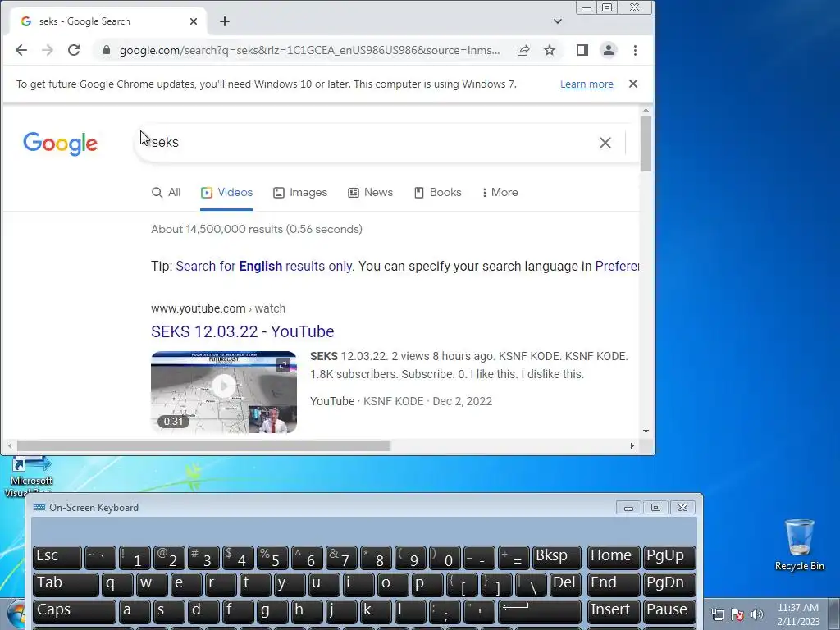Open Action Center flag tray icon

click(737, 614)
